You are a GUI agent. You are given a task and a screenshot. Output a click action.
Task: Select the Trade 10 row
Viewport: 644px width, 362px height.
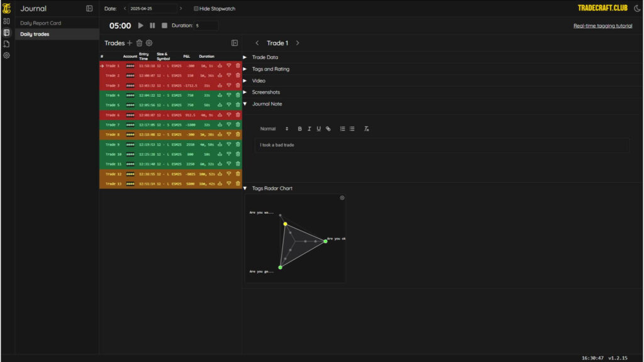[170, 155]
